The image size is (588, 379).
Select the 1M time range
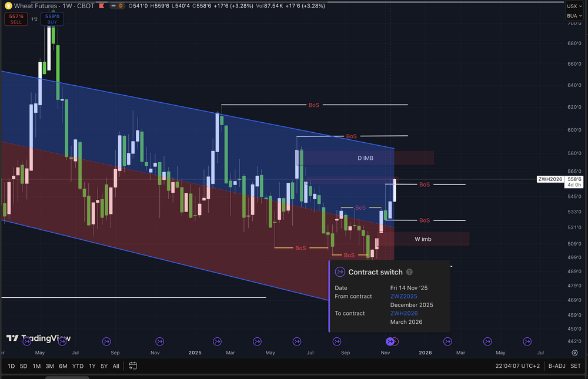click(x=36, y=366)
